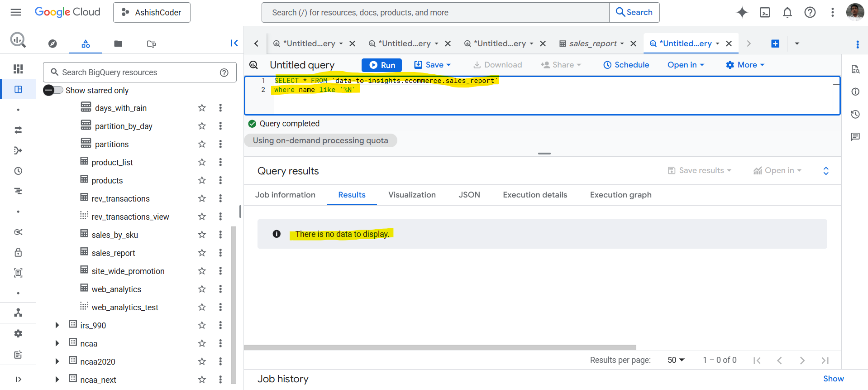
Task: Open Gemini AI assistant sparkle icon
Action: pyautogui.click(x=742, y=12)
